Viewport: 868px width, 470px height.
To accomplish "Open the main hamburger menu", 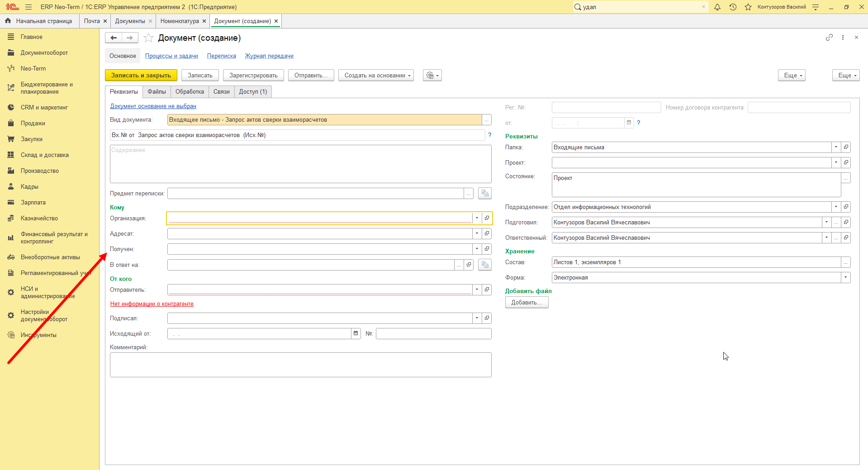I will (28, 7).
